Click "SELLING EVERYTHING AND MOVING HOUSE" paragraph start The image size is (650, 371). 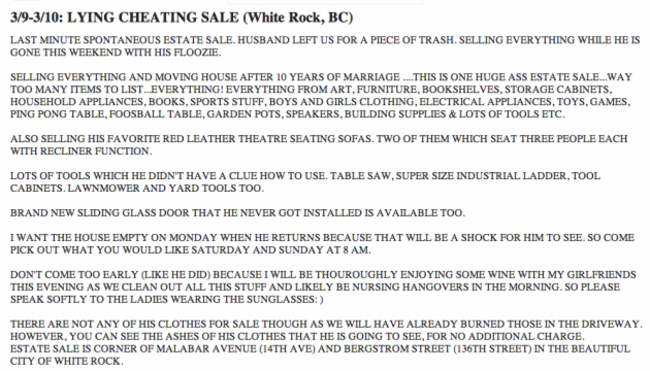click(x=119, y=77)
